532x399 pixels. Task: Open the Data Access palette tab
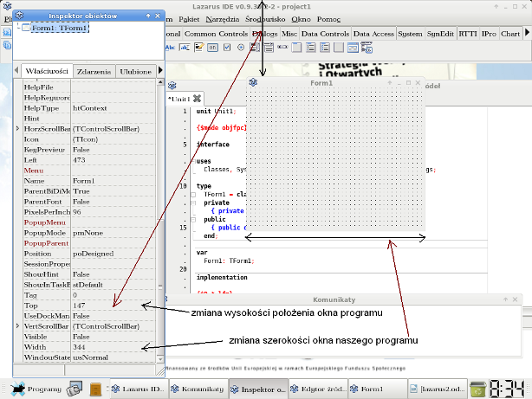click(373, 34)
